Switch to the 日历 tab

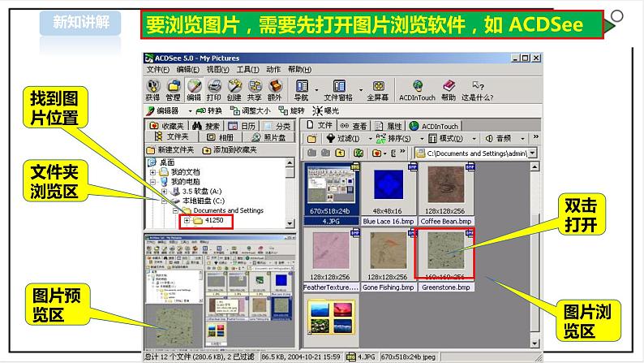point(242,126)
